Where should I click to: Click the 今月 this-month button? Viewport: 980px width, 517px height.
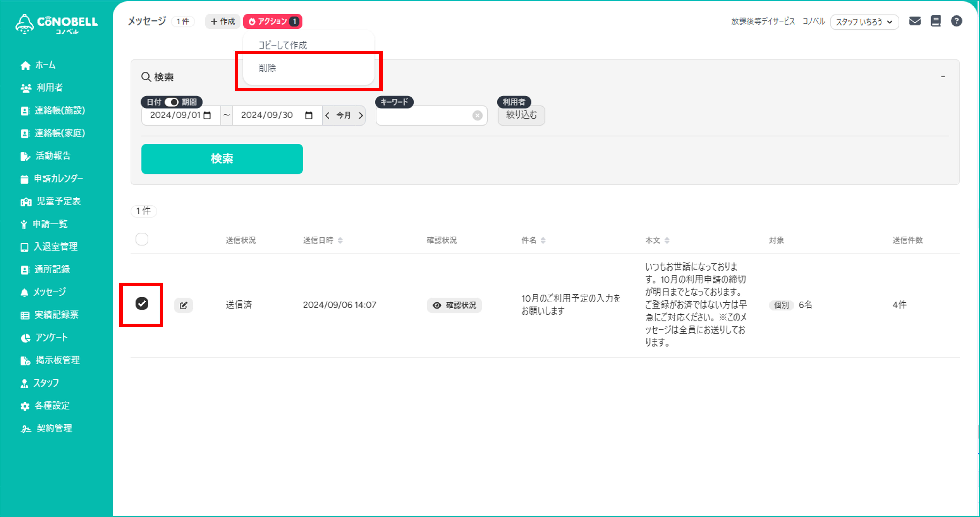[344, 115]
